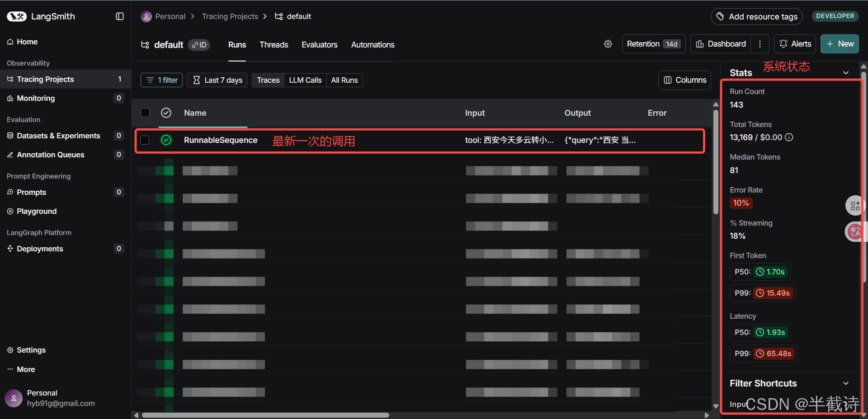Click First Token P50 1.70s badge

(771, 272)
